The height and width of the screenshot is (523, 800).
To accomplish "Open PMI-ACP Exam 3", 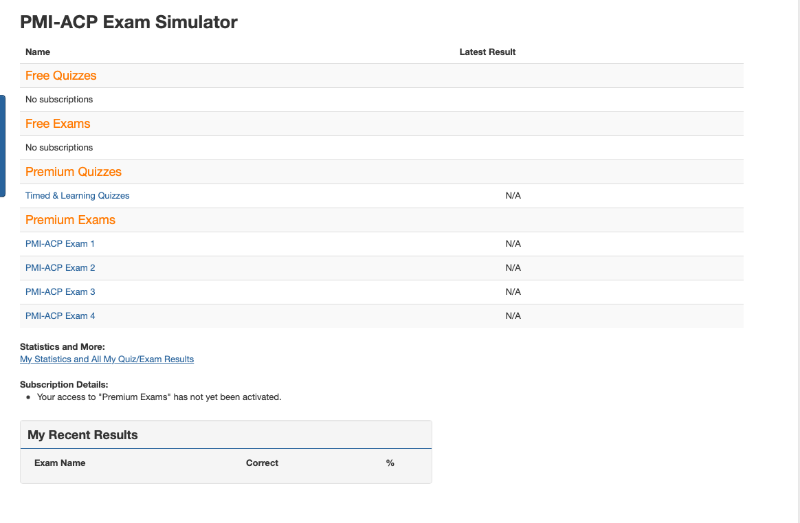I will click(60, 292).
